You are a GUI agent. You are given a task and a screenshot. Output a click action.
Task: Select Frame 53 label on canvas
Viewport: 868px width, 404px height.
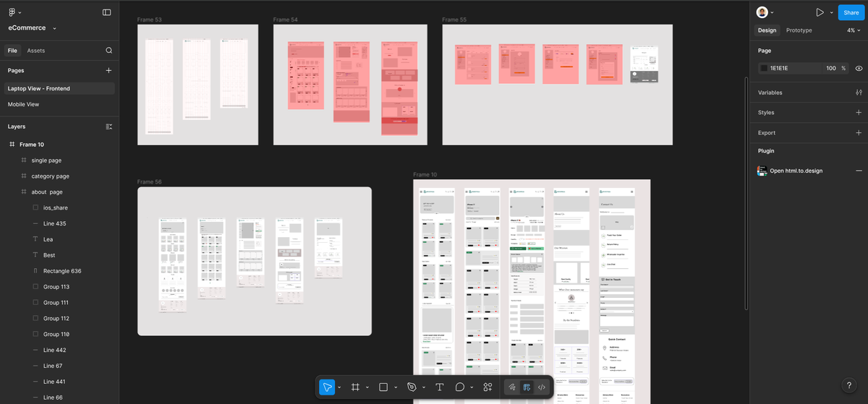point(150,20)
